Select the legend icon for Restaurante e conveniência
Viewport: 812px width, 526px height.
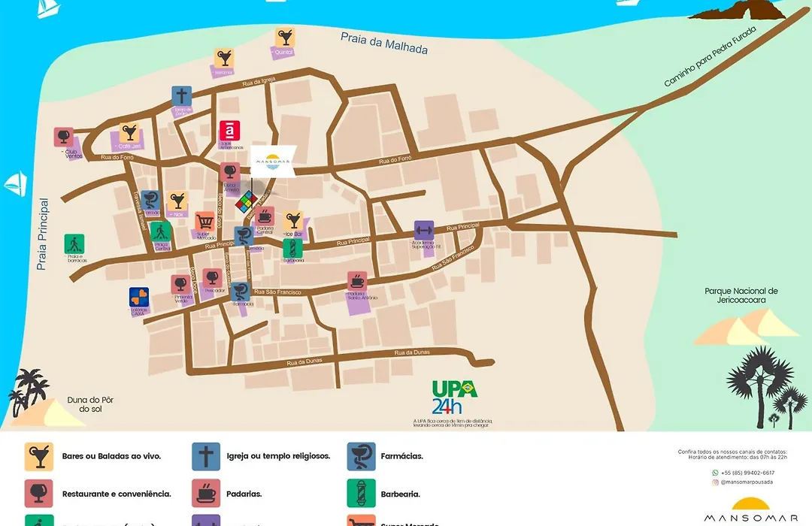(x=39, y=494)
